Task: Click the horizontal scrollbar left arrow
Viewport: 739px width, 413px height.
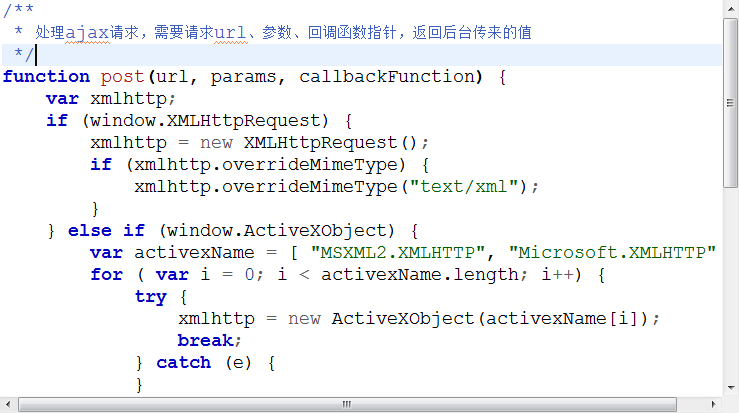Action: [8, 405]
